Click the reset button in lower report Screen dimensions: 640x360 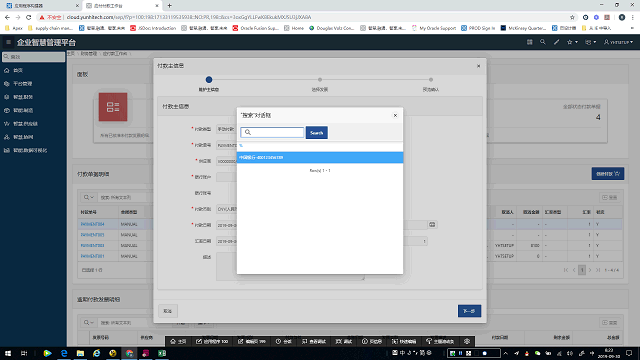[x=609, y=322]
